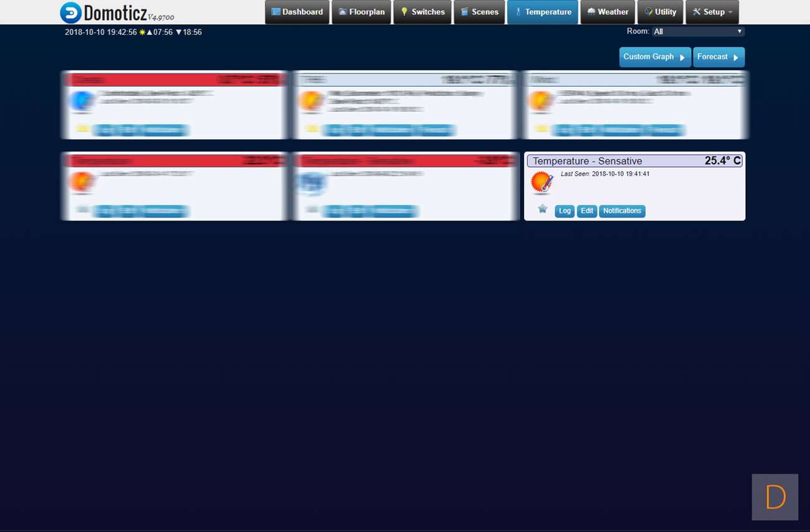
Task: Open the Dashboard tab
Action: click(x=297, y=12)
